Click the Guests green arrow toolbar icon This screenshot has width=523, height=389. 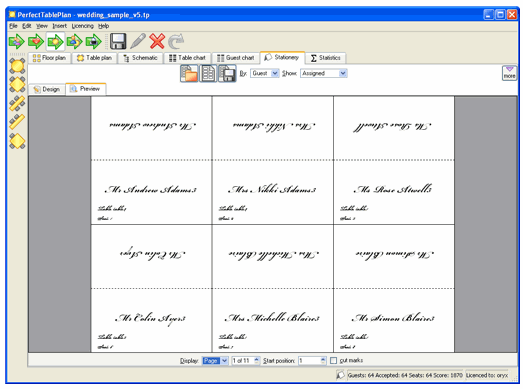(x=17, y=41)
